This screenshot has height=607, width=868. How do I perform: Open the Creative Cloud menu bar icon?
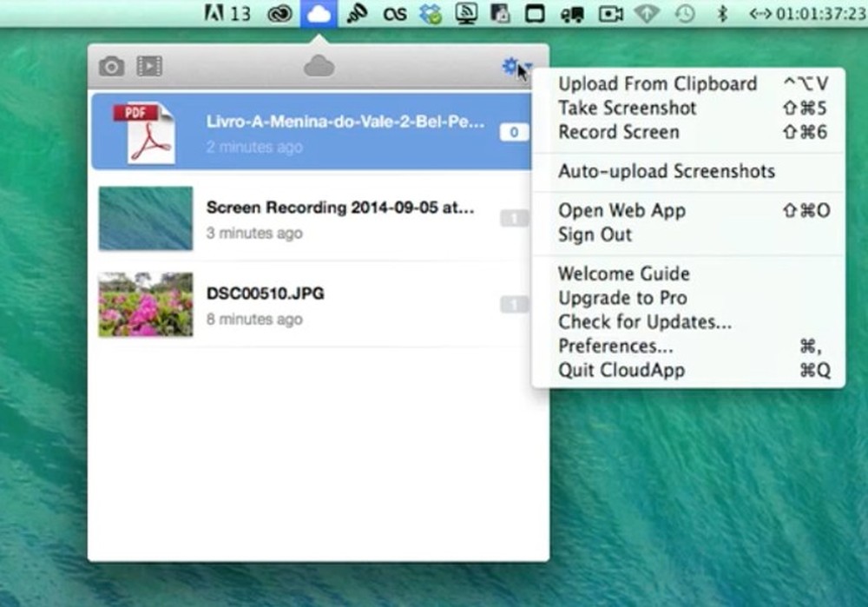279,13
